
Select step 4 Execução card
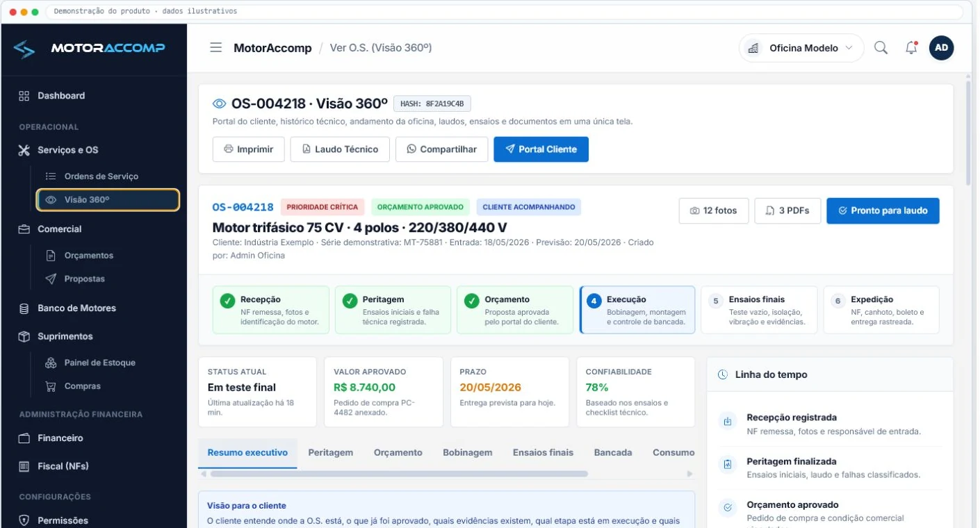click(x=637, y=310)
